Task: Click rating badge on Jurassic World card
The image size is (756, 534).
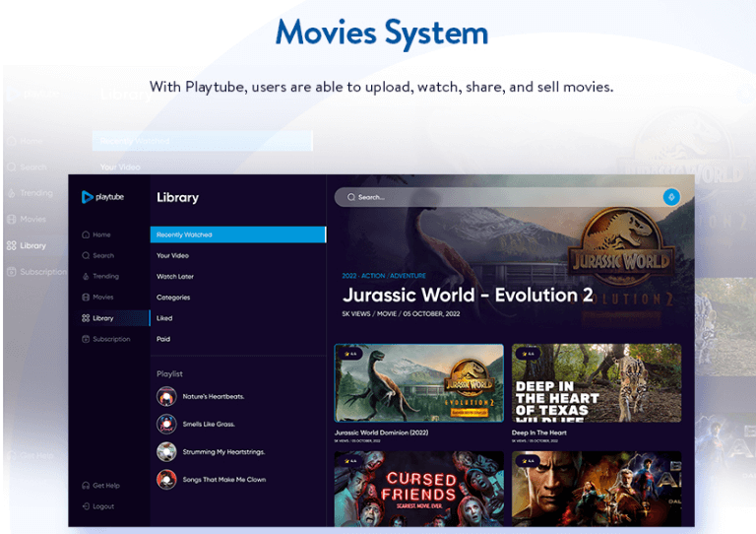Action: tap(350, 354)
